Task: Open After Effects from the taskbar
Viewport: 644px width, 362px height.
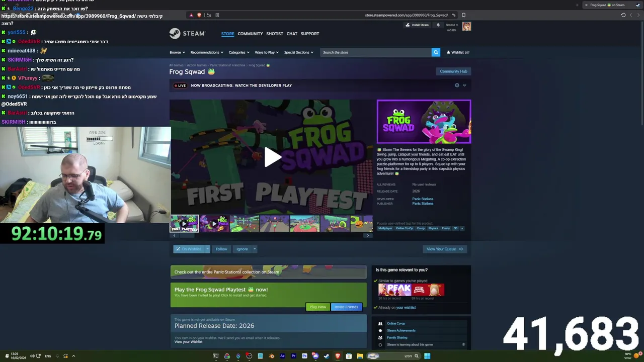Action: tap(282, 356)
